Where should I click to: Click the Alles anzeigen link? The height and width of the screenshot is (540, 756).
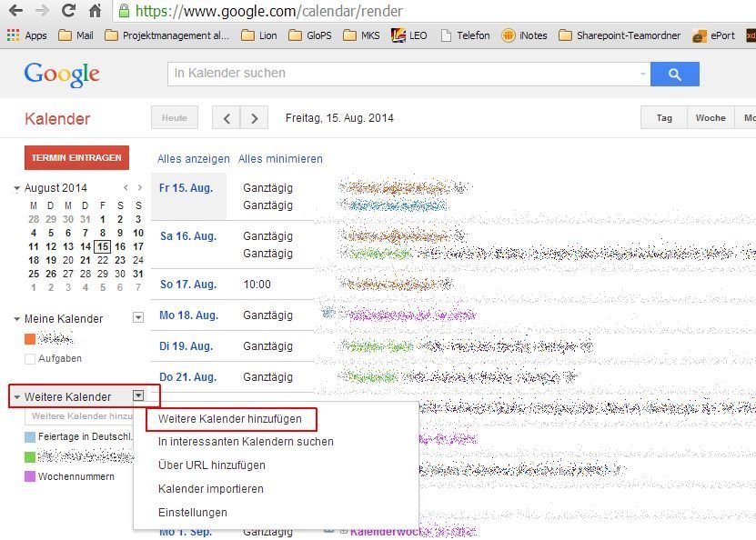194,159
